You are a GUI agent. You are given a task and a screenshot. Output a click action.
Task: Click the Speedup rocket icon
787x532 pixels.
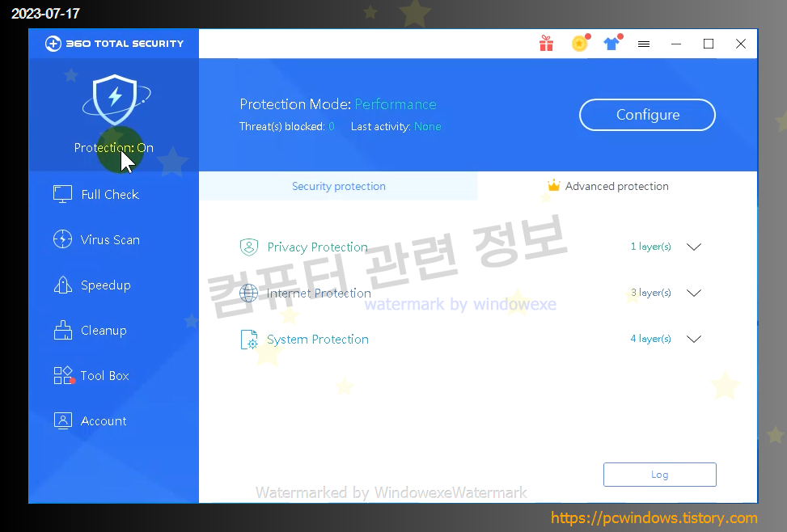point(63,285)
